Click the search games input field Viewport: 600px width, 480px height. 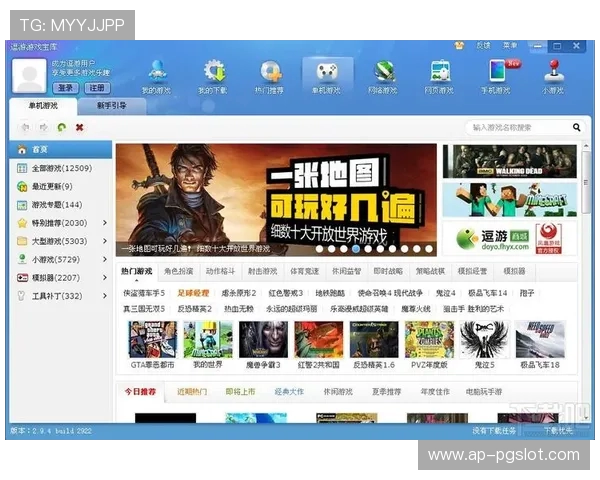tap(518, 127)
